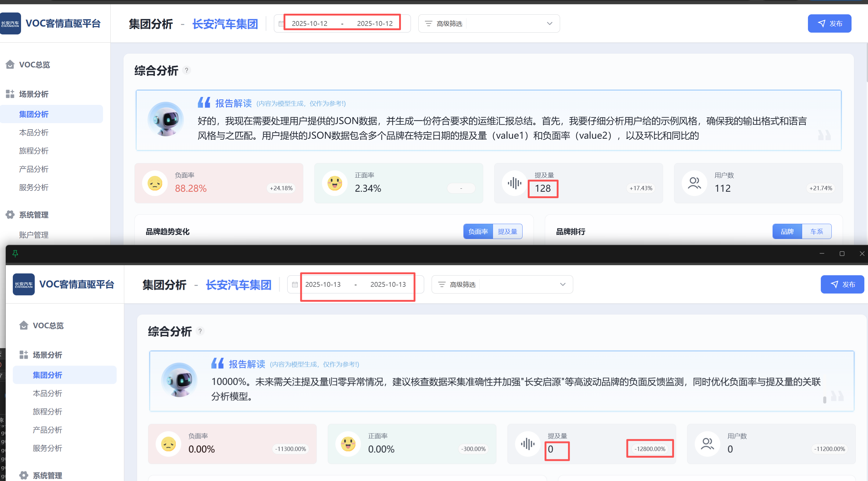868x481 pixels.
Task: Click the Changan logo in upper window
Action: pos(10,23)
